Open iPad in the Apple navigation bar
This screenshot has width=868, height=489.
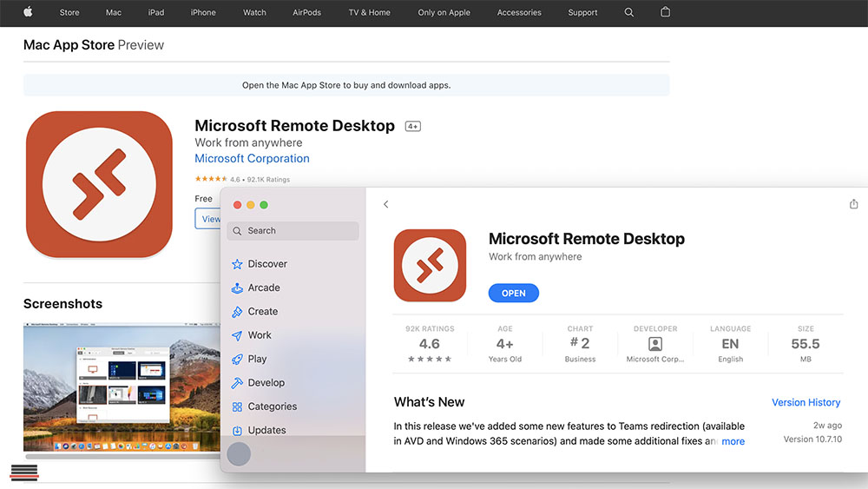156,12
